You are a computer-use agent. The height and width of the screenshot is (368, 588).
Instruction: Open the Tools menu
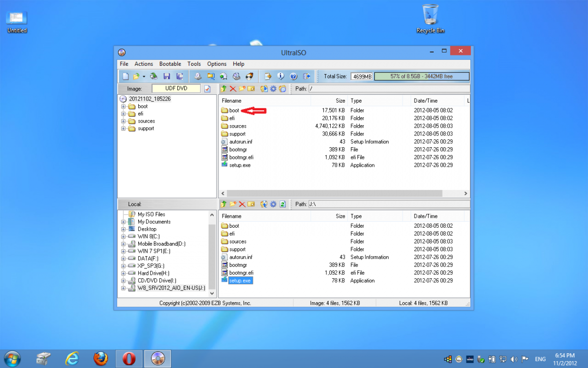point(194,64)
